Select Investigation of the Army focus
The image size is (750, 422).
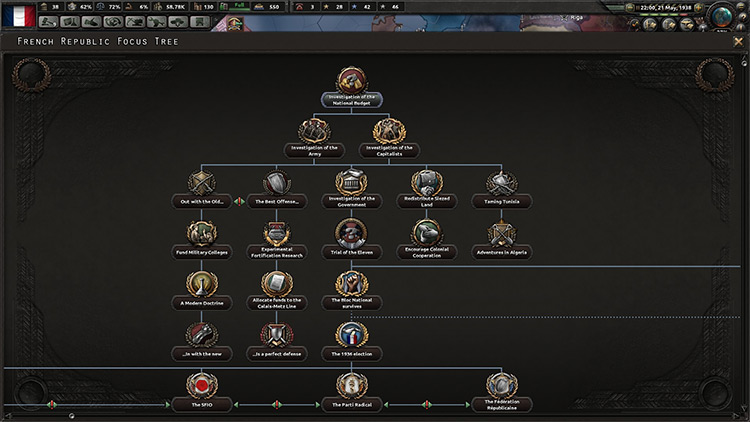pyautogui.click(x=314, y=138)
